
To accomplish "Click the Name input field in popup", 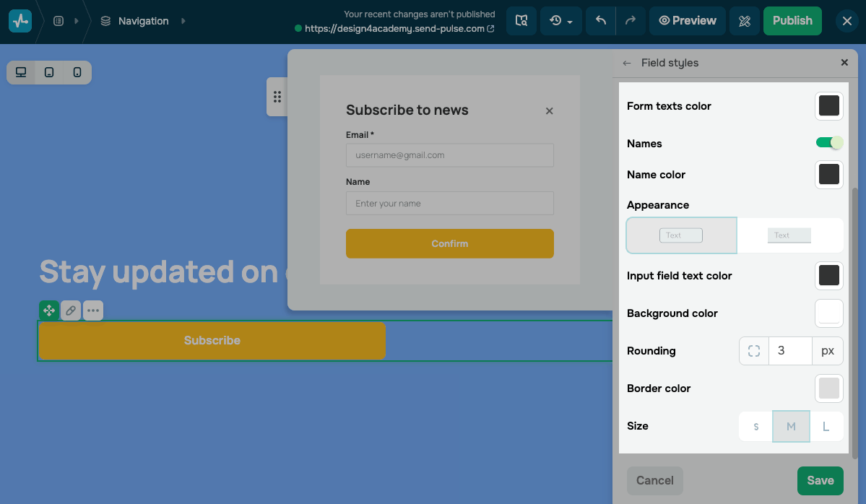I will [x=449, y=203].
